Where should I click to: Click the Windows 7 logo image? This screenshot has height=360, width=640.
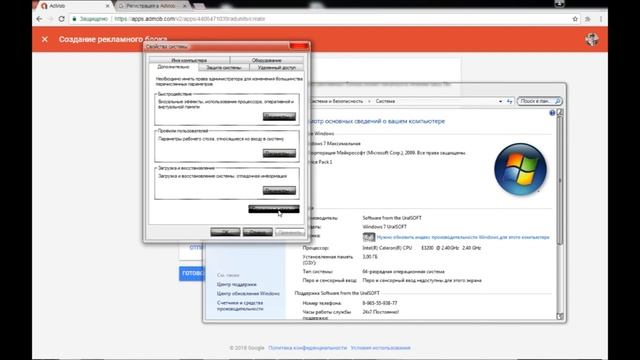pos(520,169)
